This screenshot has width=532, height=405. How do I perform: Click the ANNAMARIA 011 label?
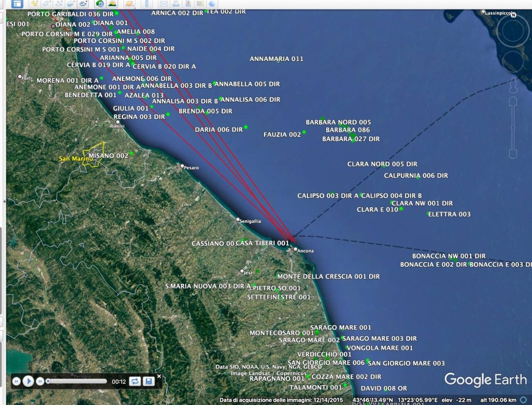tap(276, 59)
